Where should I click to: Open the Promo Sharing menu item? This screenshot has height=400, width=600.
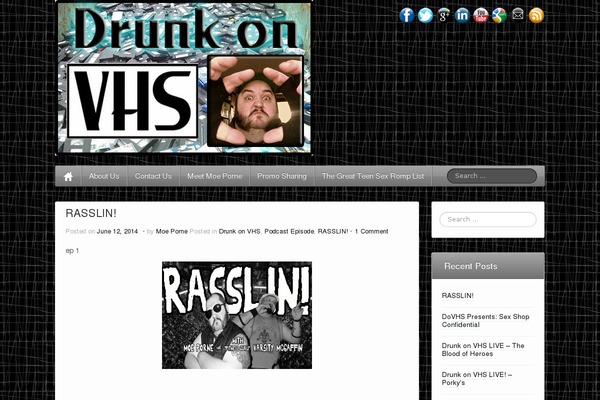coord(282,176)
